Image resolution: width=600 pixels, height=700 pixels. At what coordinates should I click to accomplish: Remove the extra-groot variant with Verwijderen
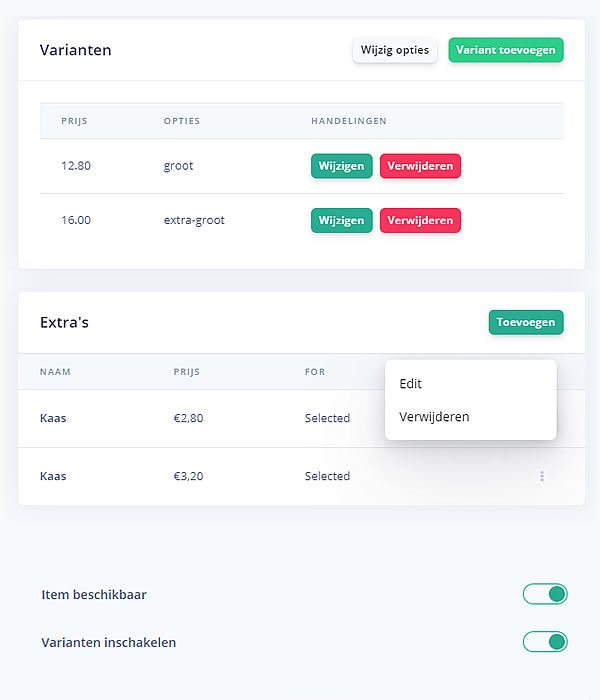tap(420, 220)
